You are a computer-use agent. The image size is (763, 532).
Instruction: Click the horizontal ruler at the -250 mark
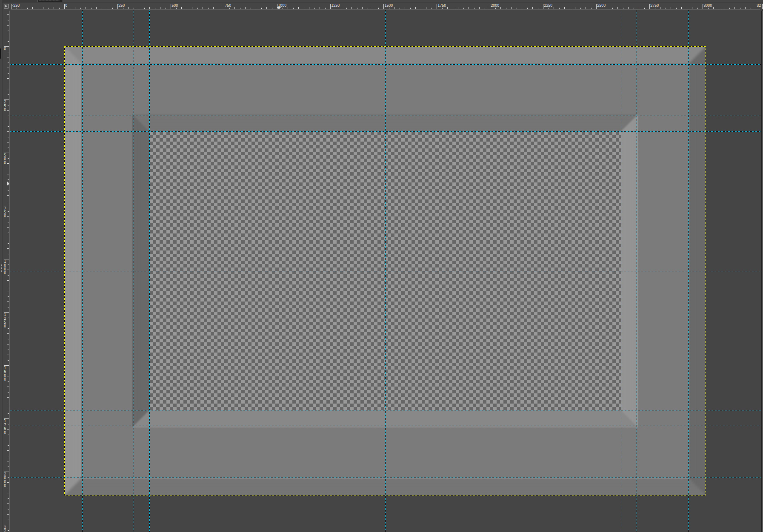coord(15,6)
